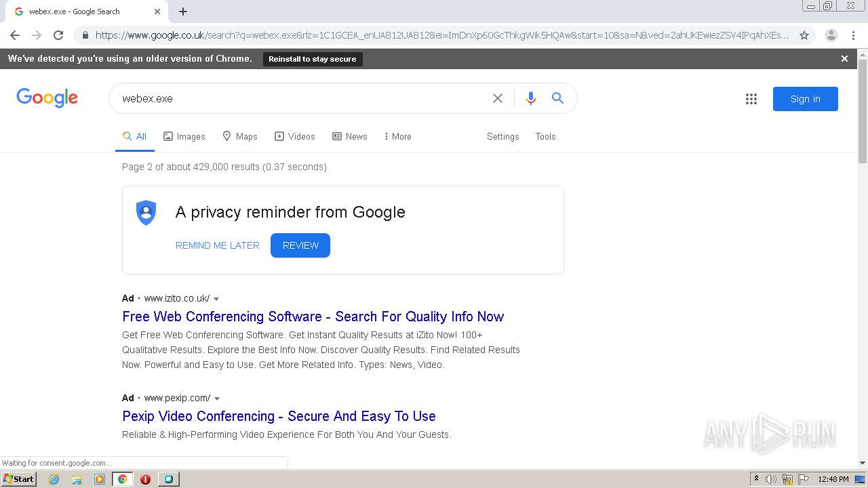Click the www.izito.co.uk/ ad URL text
The image size is (868, 488).
coord(176,298)
